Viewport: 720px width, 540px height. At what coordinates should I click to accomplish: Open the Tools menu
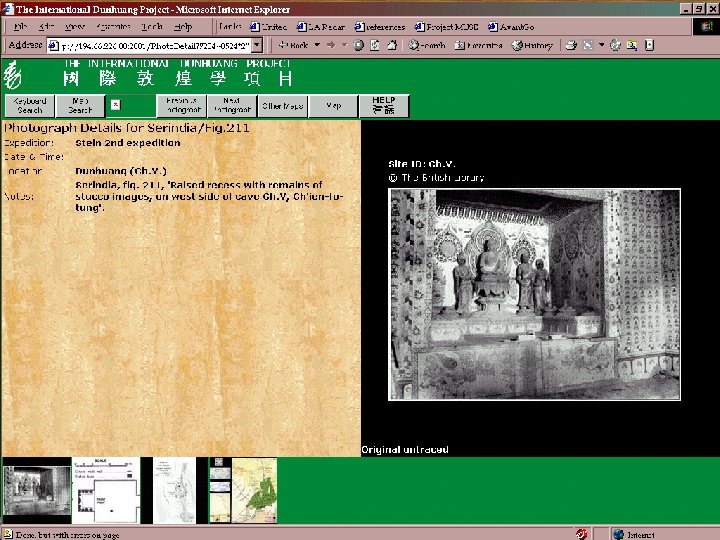(152, 27)
